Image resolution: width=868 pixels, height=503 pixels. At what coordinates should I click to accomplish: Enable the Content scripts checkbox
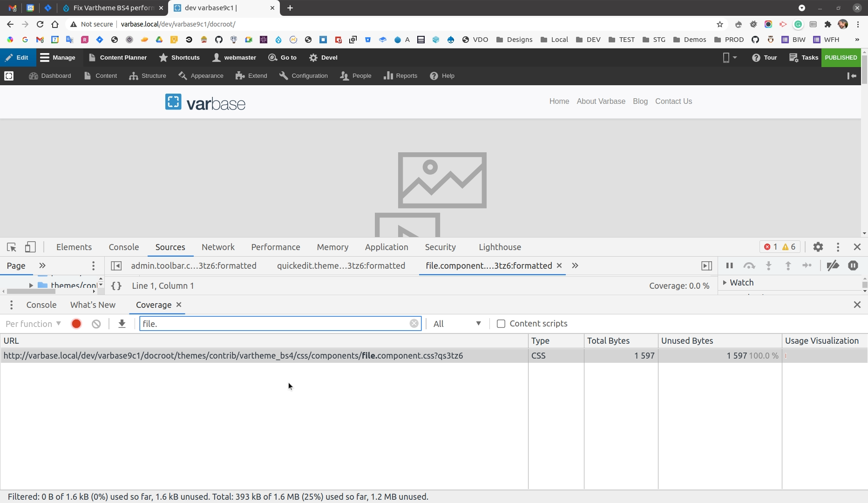501,323
